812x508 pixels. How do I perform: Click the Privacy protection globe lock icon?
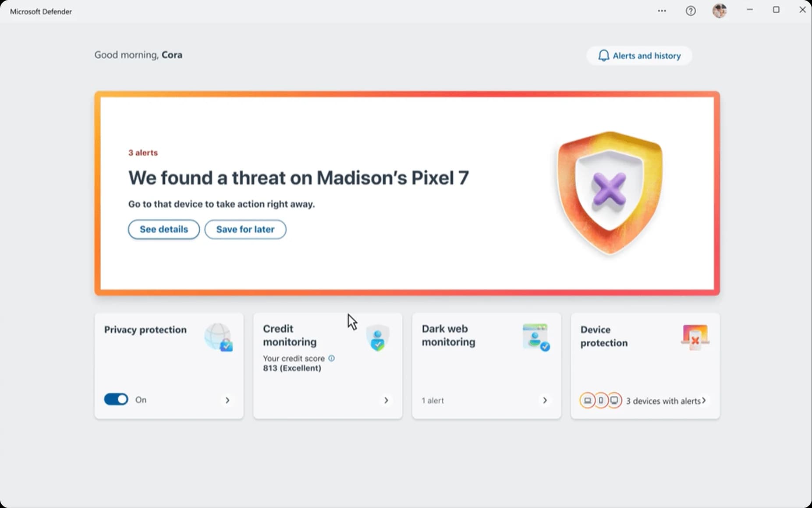219,337
